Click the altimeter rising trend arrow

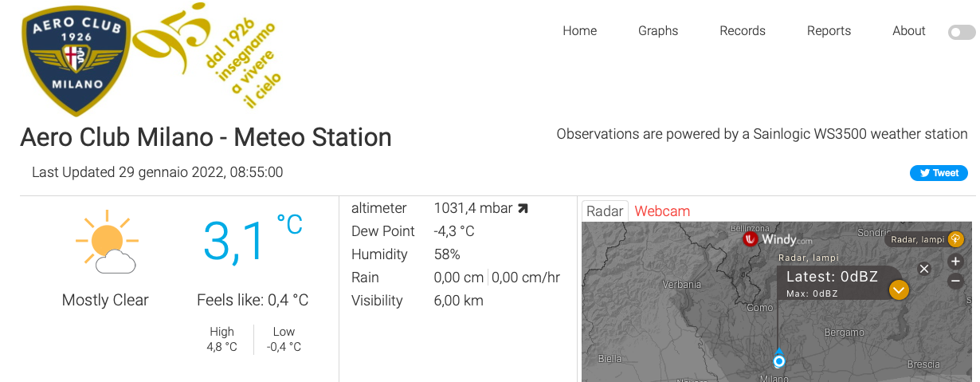(x=523, y=209)
